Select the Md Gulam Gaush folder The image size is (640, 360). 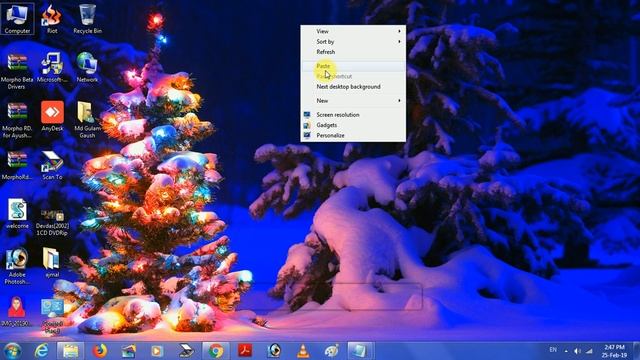click(87, 120)
